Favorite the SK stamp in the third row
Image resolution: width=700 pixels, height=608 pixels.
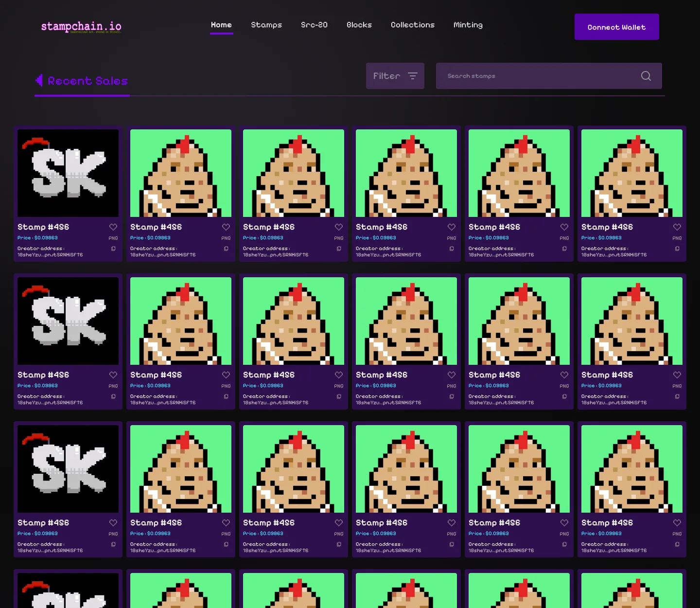tap(113, 523)
